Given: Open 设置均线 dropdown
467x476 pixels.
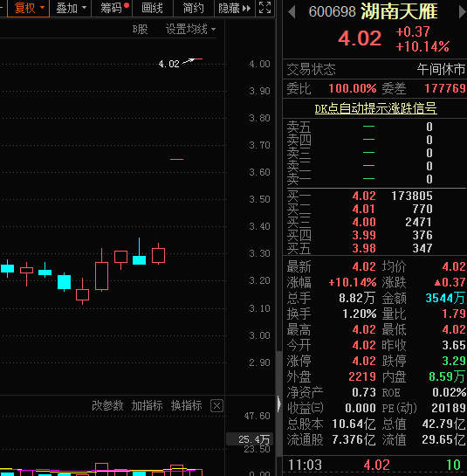Looking at the screenshot, I should (x=190, y=30).
